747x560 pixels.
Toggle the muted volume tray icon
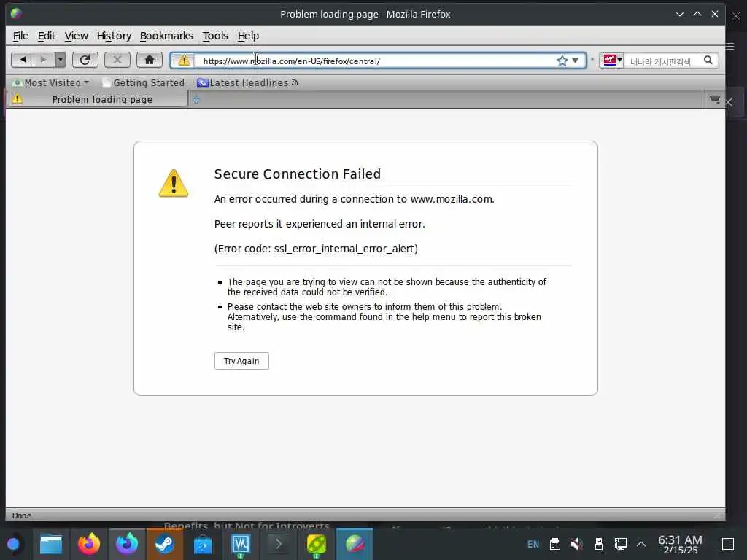576,544
